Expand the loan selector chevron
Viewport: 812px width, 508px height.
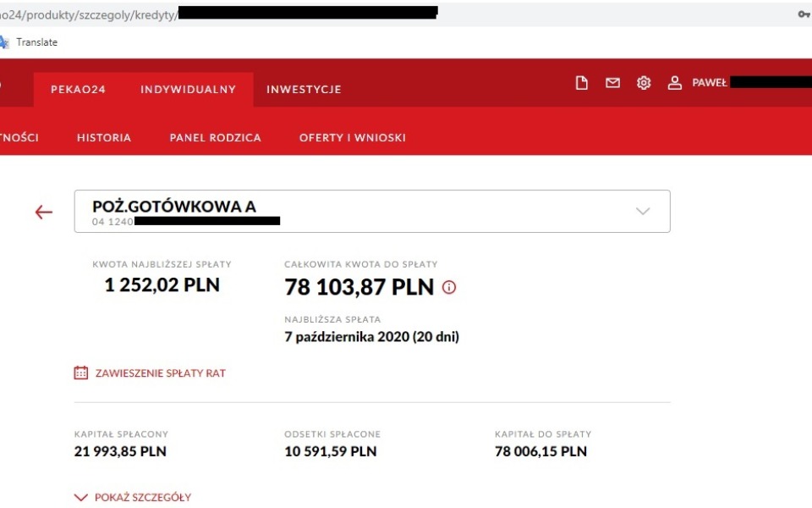[x=643, y=212]
